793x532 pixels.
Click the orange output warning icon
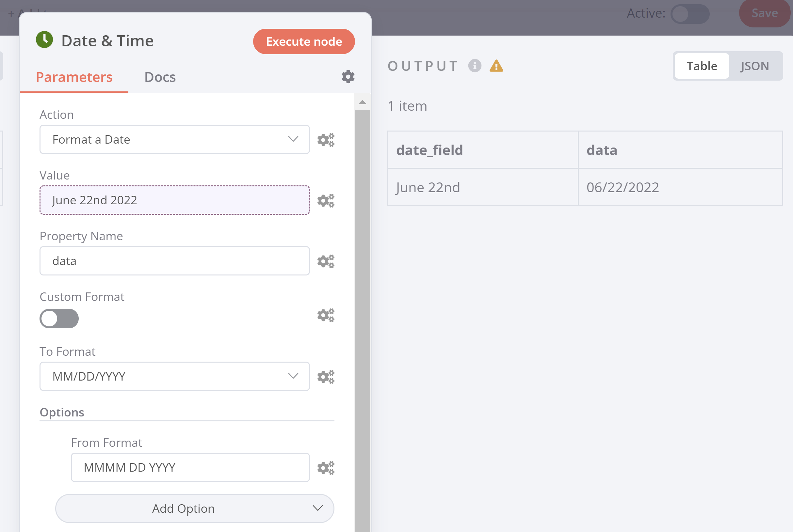[496, 66]
